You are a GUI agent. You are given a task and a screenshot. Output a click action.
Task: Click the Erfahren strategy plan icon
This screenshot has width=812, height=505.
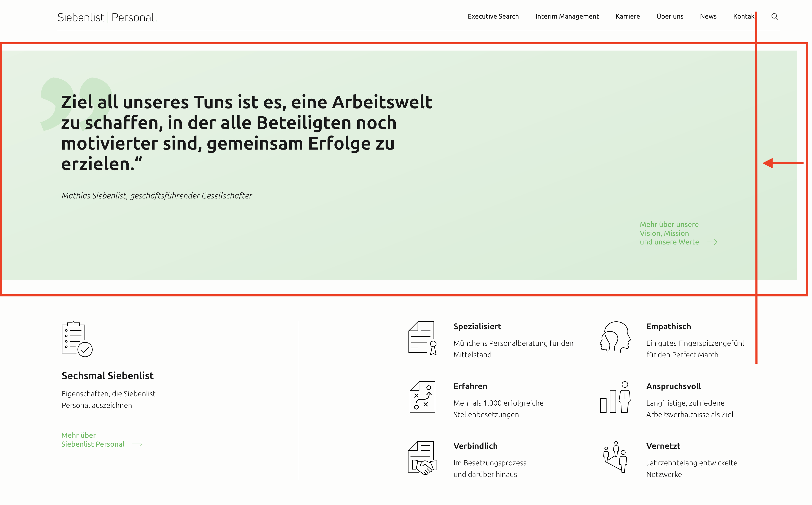422,397
